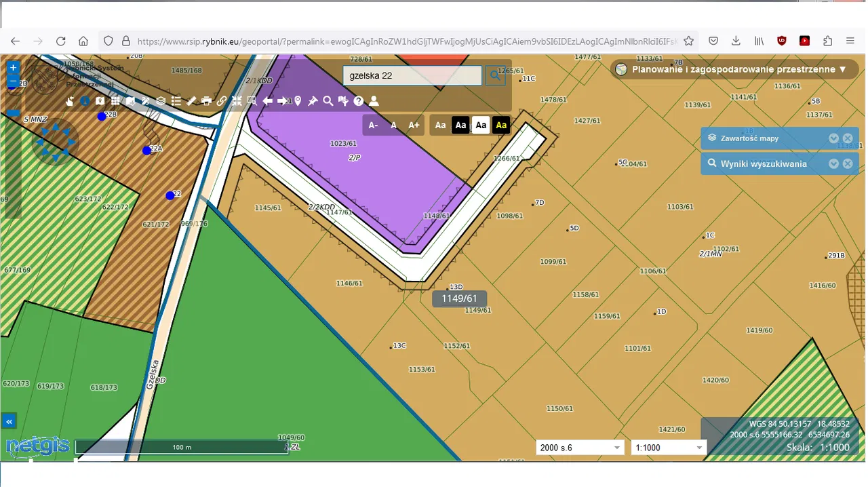Click the print map icon
This screenshot has width=868, height=487.
tap(206, 101)
